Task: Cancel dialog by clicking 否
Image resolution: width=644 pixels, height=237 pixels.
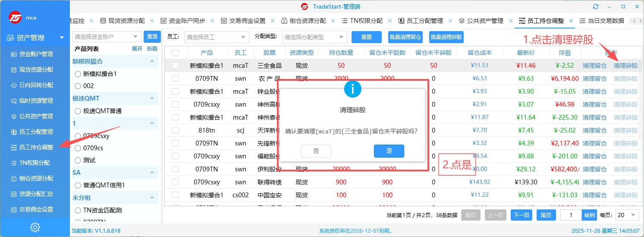Action: (316, 151)
